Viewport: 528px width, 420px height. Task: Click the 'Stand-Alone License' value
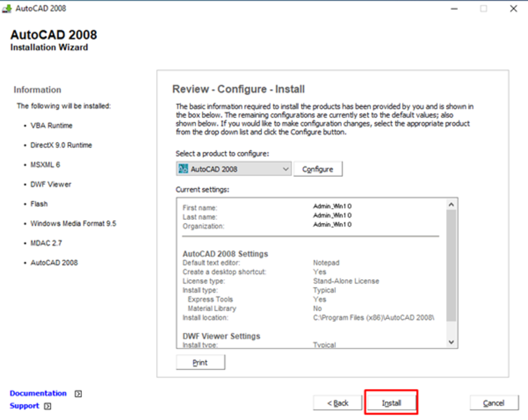[346, 281]
